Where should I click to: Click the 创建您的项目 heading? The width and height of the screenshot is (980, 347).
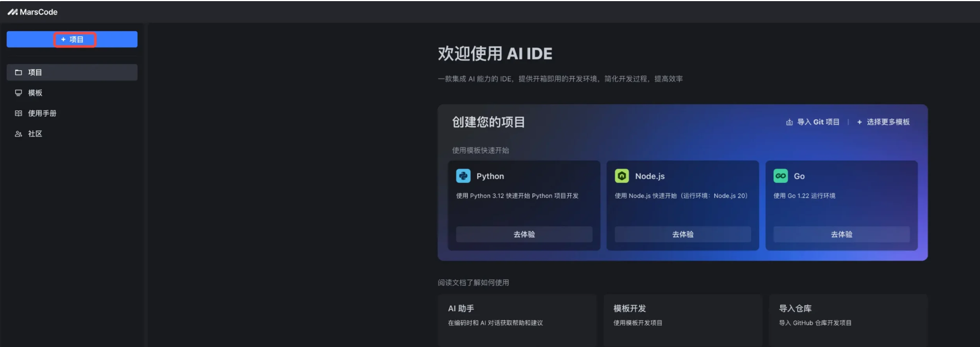click(x=488, y=122)
